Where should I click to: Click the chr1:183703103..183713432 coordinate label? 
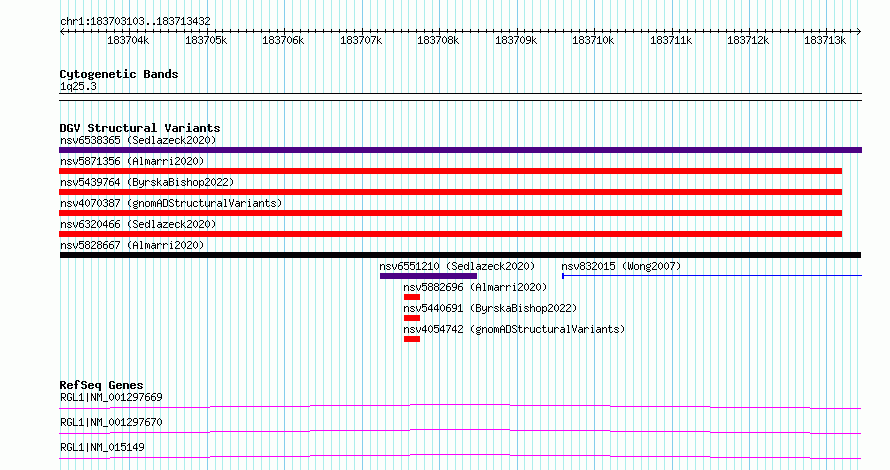pyautogui.click(x=135, y=21)
